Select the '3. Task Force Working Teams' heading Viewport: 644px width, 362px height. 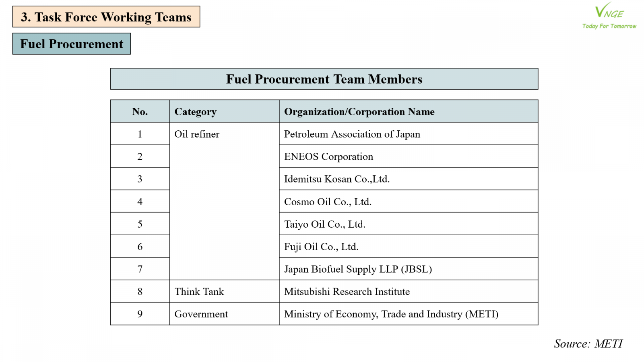point(106,17)
